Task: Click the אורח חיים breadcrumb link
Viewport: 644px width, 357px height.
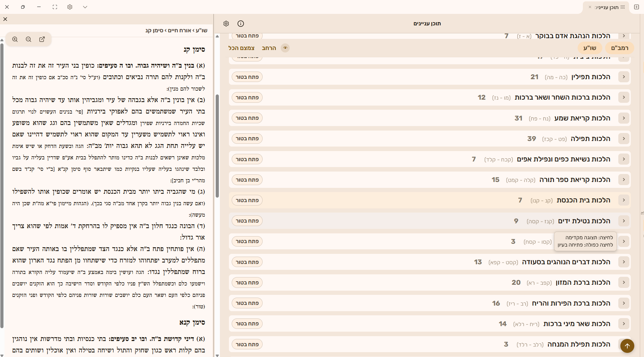Action: point(180,31)
